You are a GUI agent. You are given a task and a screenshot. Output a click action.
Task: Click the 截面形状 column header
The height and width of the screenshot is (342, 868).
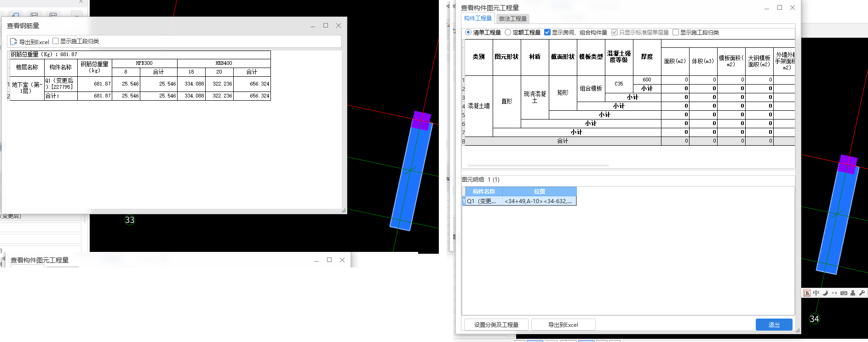pyautogui.click(x=563, y=57)
